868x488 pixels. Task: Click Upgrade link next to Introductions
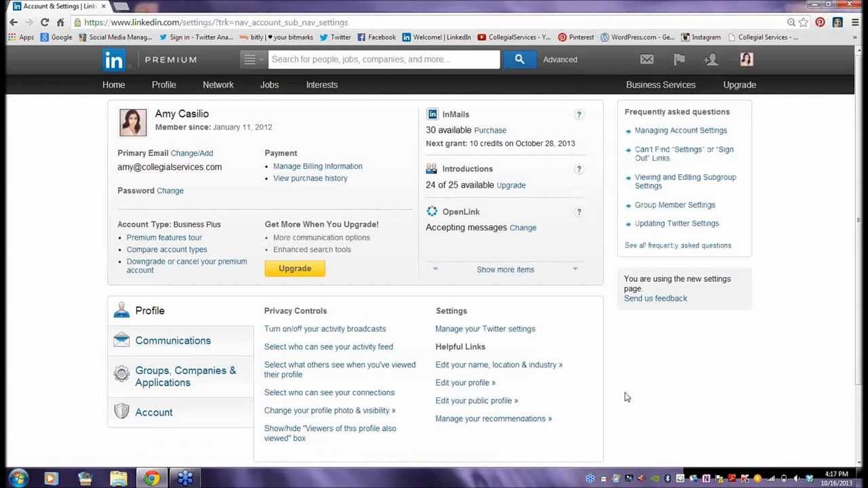(x=511, y=185)
